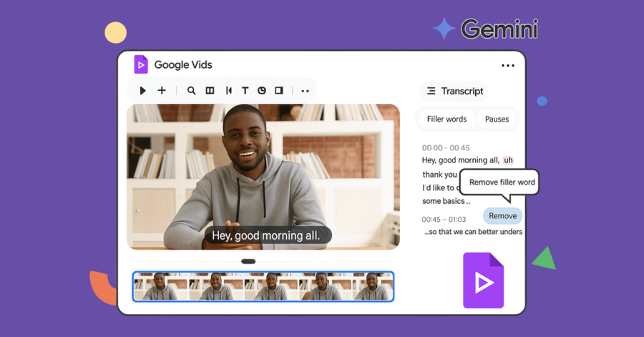Select the Pauses tab
The height and width of the screenshot is (337, 644).
(497, 119)
